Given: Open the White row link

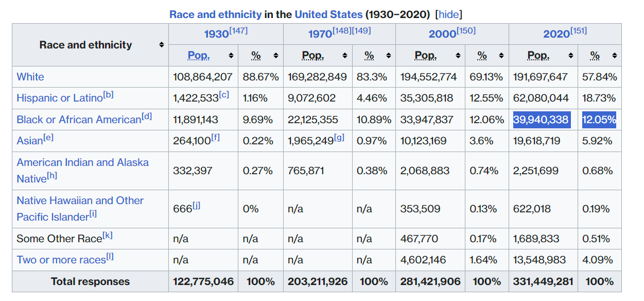Looking at the screenshot, I should click(30, 77).
